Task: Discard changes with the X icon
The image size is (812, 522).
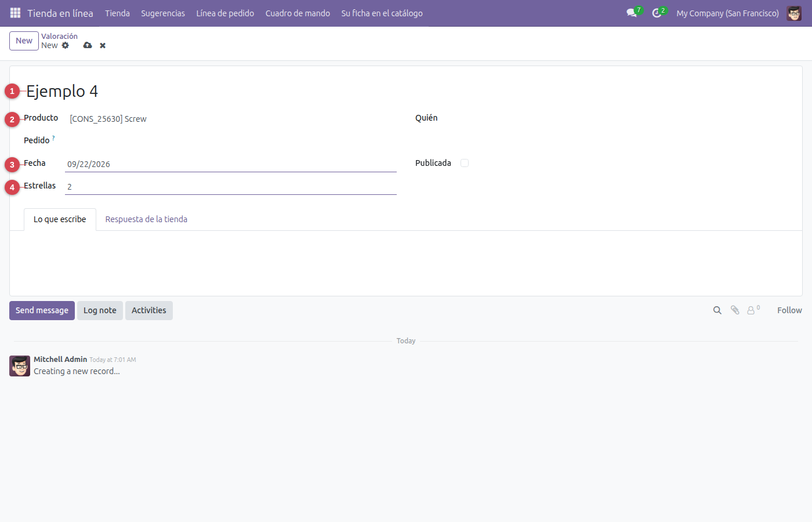Action: click(x=103, y=45)
